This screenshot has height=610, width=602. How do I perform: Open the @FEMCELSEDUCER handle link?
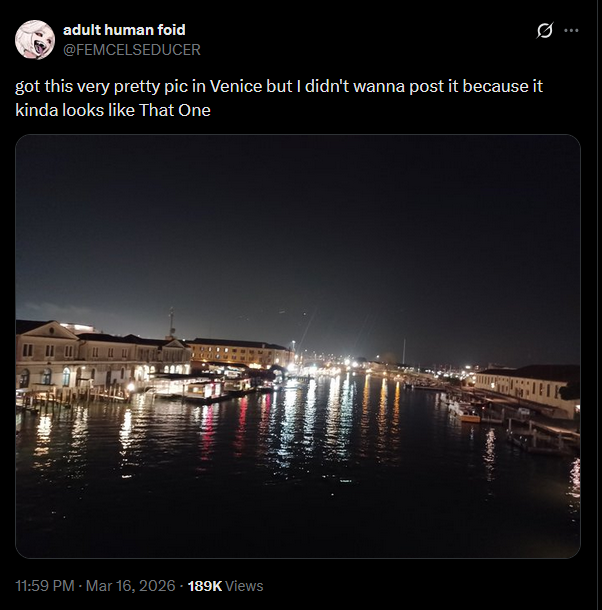[x=132, y=49]
